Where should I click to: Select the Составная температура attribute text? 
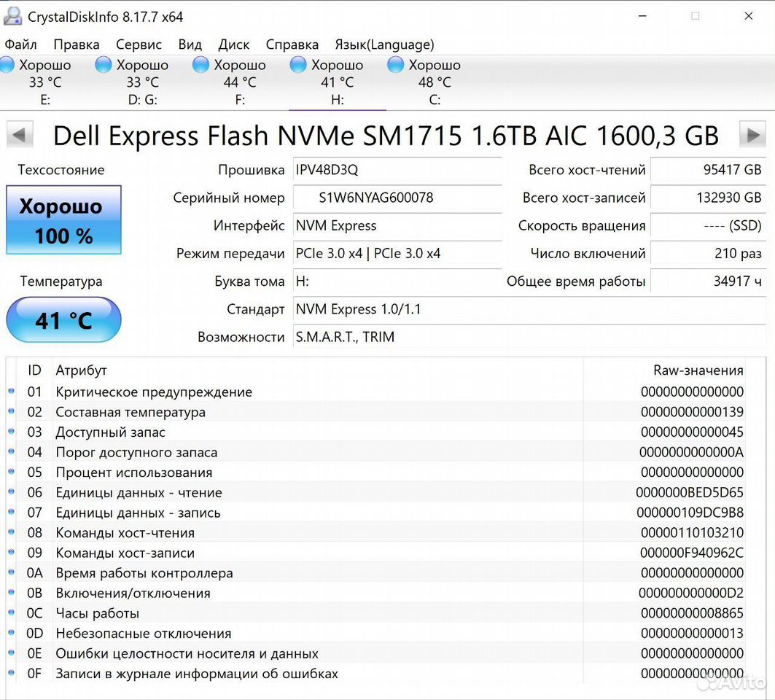(x=131, y=412)
